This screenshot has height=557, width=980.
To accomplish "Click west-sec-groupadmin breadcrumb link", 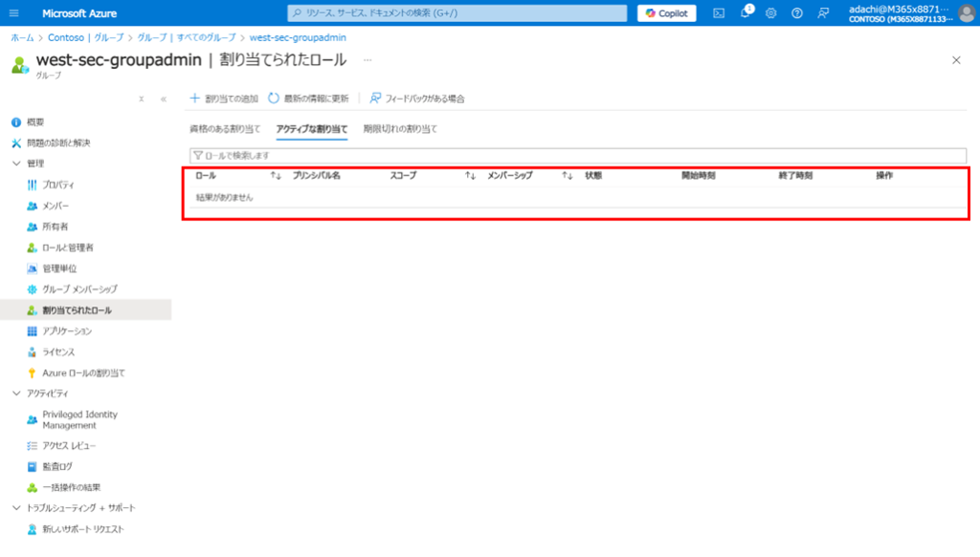I will 298,37.
